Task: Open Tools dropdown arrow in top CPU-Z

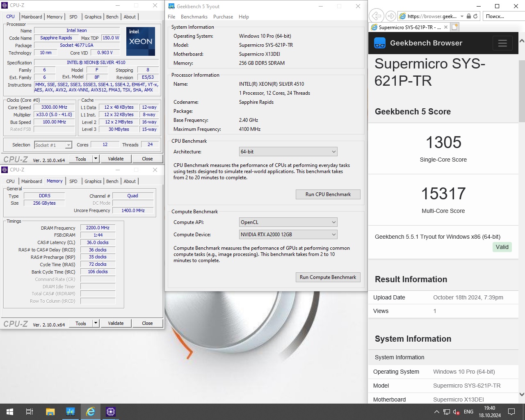Action: pyautogui.click(x=96, y=159)
